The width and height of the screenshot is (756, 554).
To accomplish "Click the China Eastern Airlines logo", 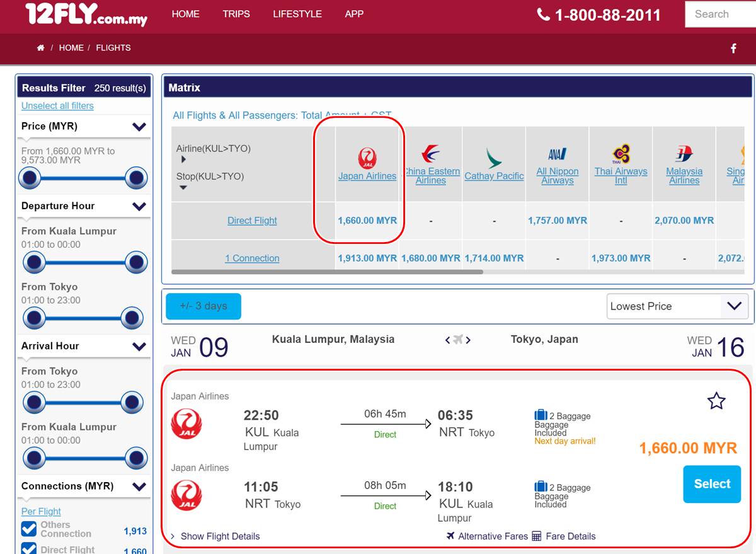I will coord(431,154).
